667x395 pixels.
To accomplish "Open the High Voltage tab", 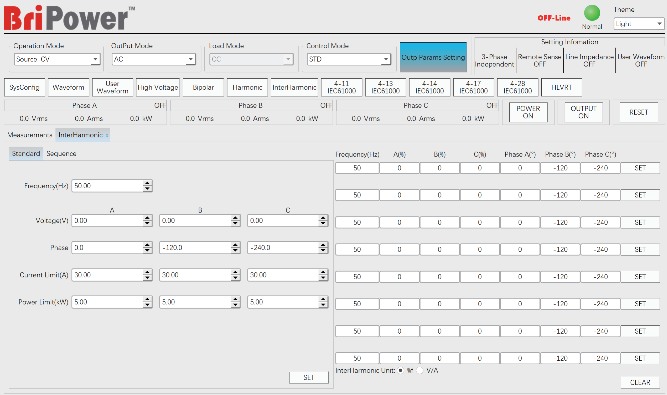I will point(158,87).
